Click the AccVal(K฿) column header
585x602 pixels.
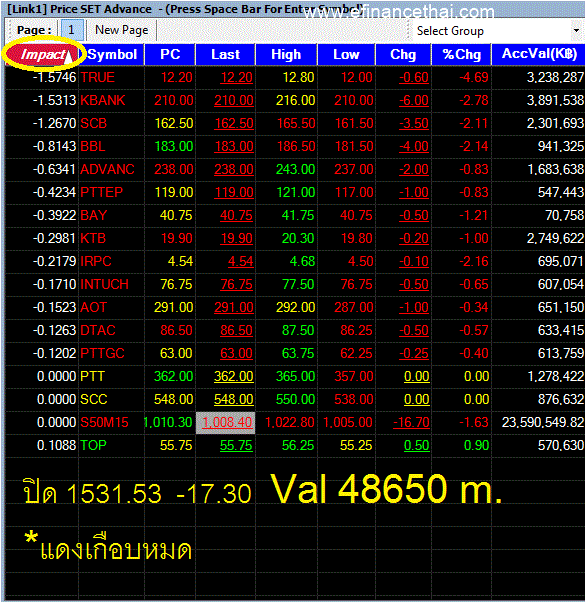pos(539,55)
